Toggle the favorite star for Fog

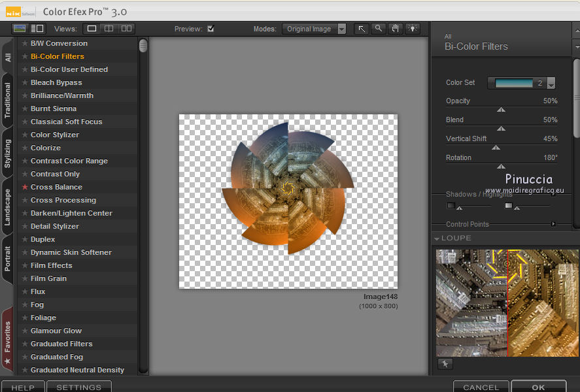(x=25, y=304)
